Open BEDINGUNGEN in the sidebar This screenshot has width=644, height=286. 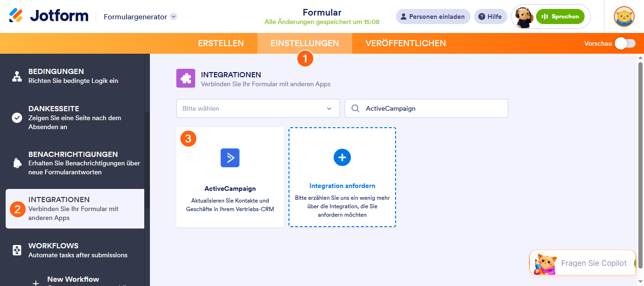pos(75,76)
